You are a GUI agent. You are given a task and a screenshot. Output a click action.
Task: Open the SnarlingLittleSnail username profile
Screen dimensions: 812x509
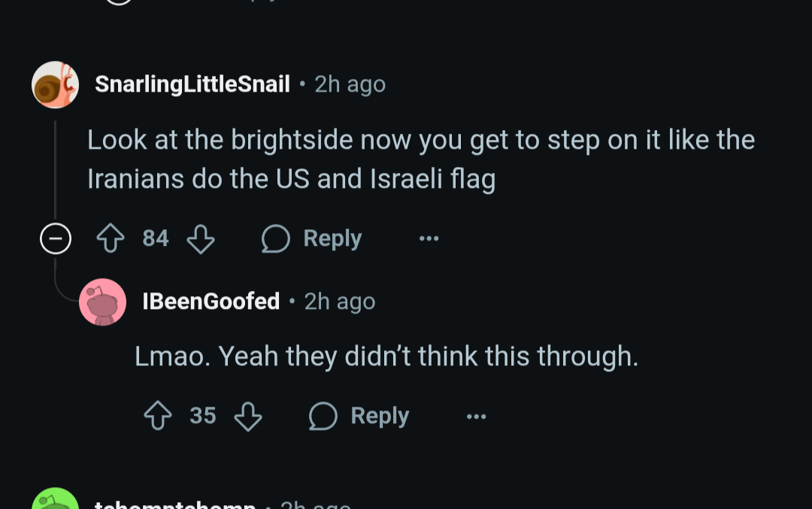pyautogui.click(x=192, y=84)
